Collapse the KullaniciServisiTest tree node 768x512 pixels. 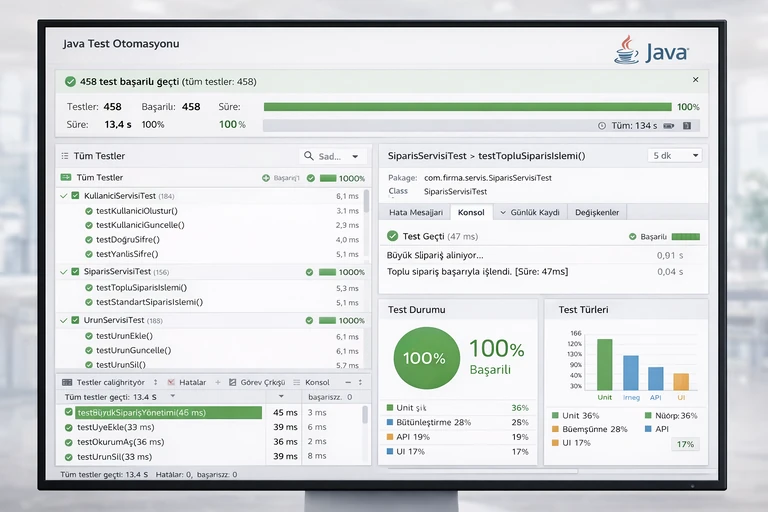(63, 196)
